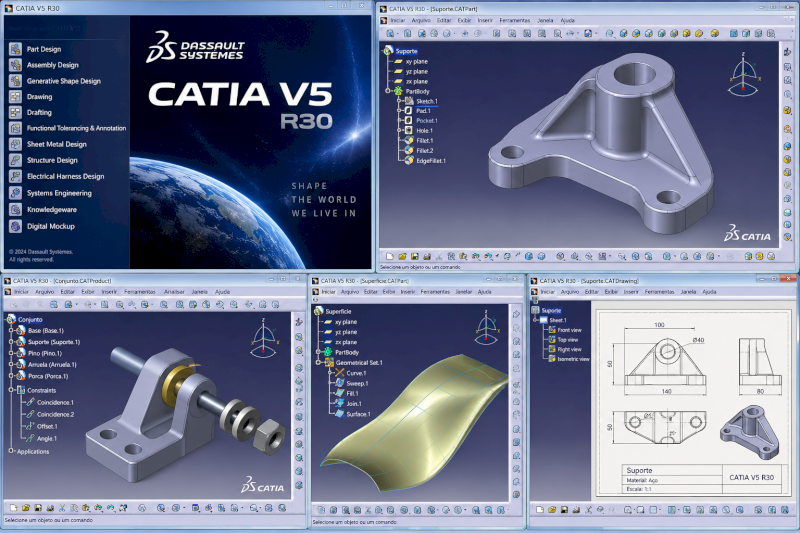This screenshot has height=533, width=800.
Task: Select EdgeFillet.1 in Suporte.CATPart tree
Action: [x=431, y=161]
